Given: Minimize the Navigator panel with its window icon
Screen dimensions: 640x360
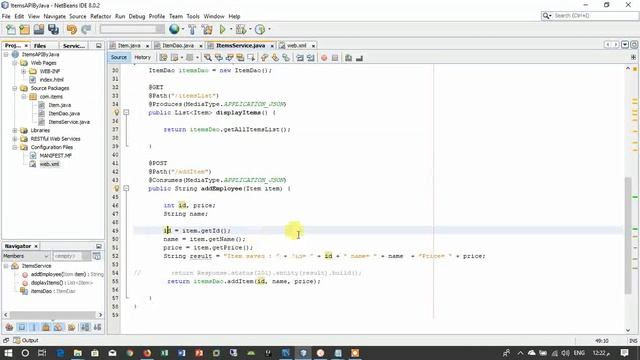Looking at the screenshot, I should click(98, 246).
